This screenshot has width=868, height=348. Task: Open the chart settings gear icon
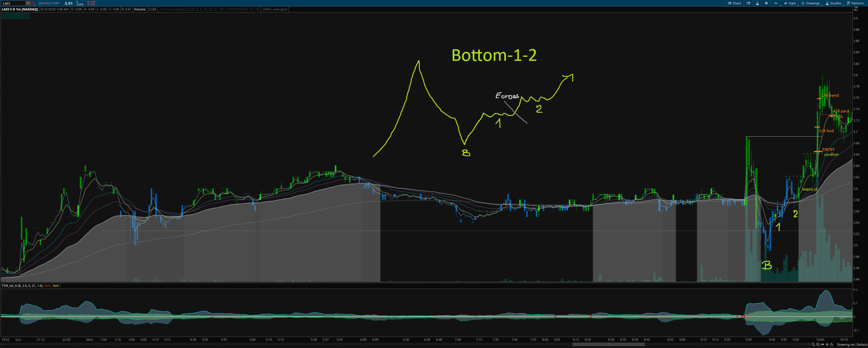coord(766,3)
